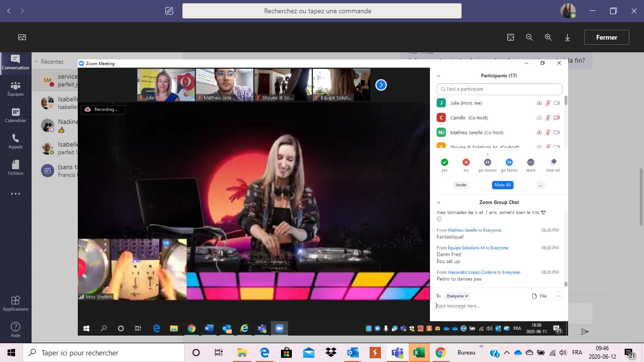The width and height of the screenshot is (644, 362).
Task: Click the green 'yes' reaction icon
Action: pos(445,162)
